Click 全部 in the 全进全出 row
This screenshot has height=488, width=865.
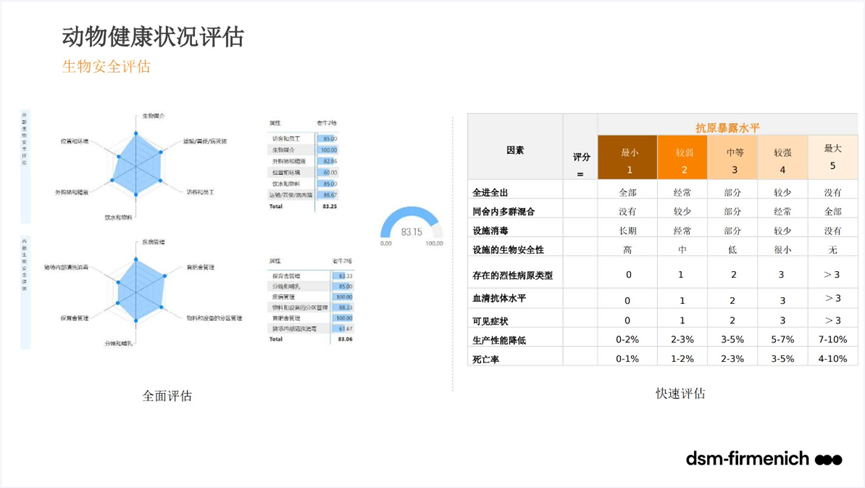[627, 192]
